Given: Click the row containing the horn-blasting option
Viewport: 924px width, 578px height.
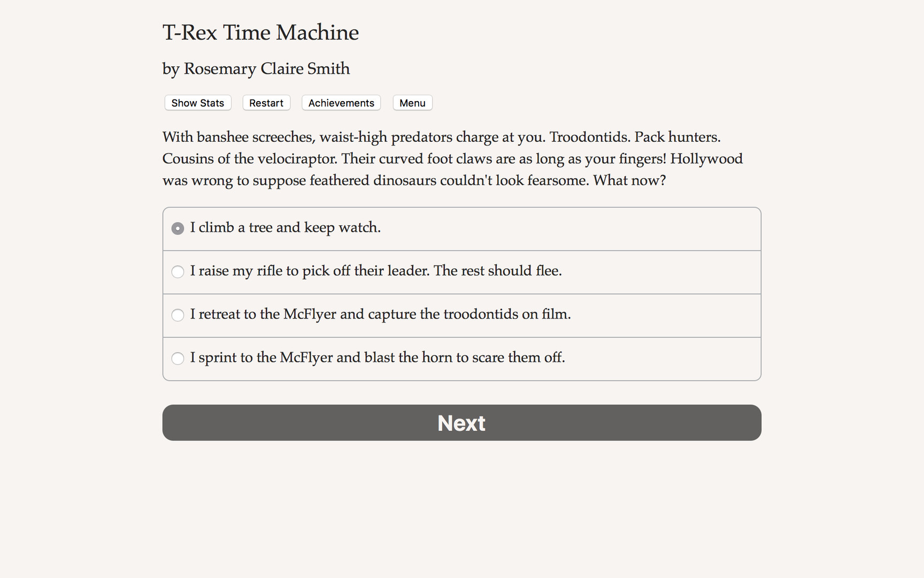Looking at the screenshot, I should 461,359.
